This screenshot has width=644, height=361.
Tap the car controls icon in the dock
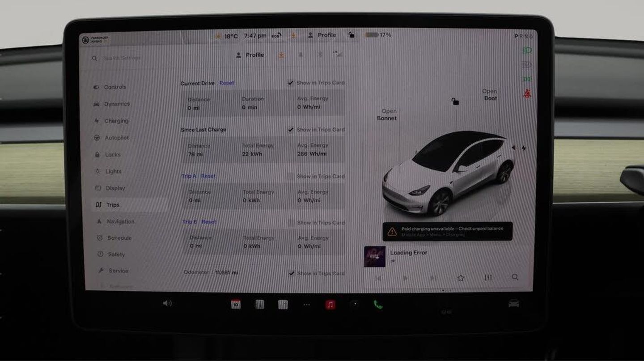(514, 304)
